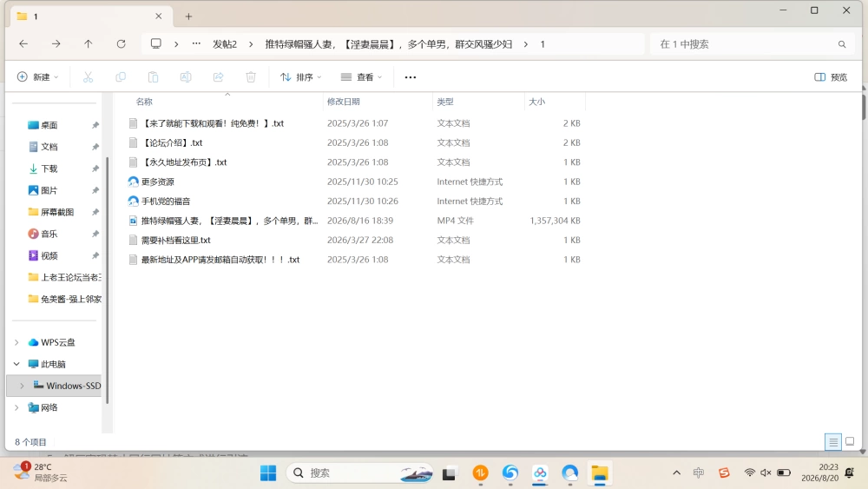Viewport: 868px width, 489px height.
Task: Close the tab named 1
Action: [x=159, y=16]
